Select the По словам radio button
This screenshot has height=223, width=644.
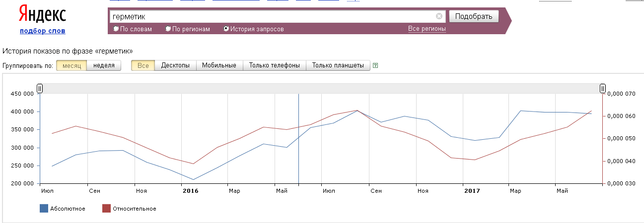116,29
